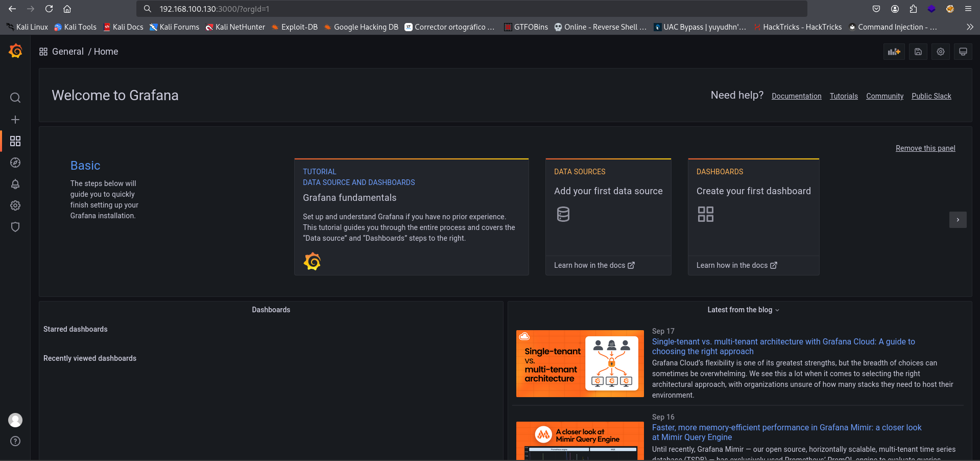Open the Kali Forums bookmark
Image resolution: width=980 pixels, height=461 pixels.
pyautogui.click(x=174, y=27)
